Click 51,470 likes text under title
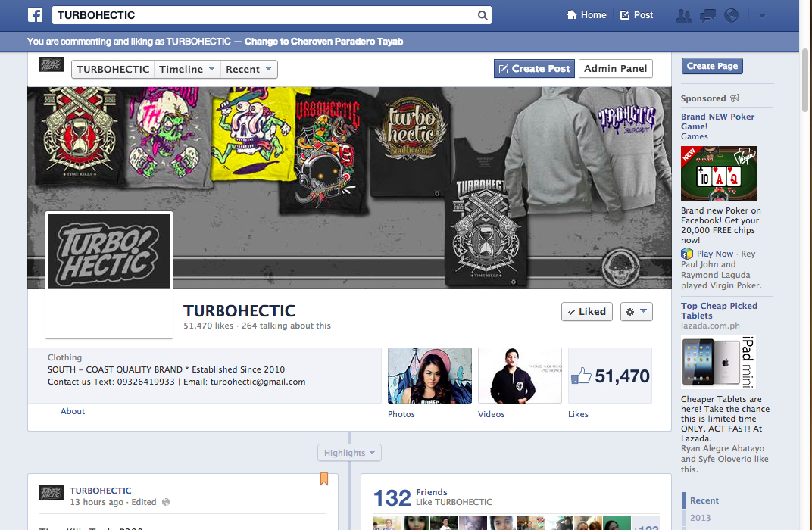The width and height of the screenshot is (812, 530). coord(208,326)
